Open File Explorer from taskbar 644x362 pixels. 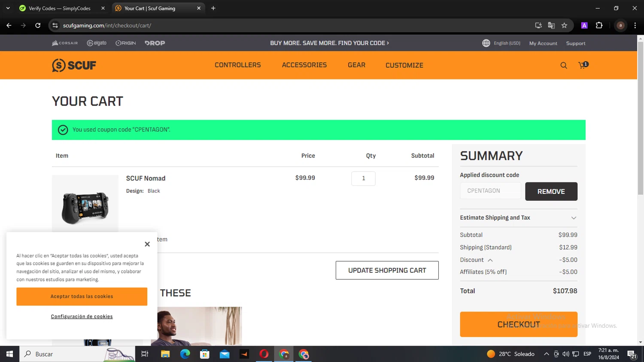165,354
